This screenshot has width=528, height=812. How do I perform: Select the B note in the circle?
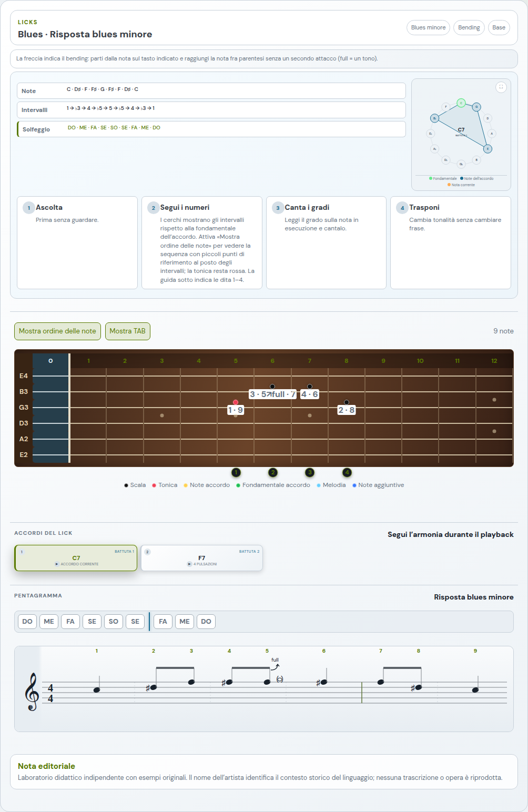click(476, 160)
